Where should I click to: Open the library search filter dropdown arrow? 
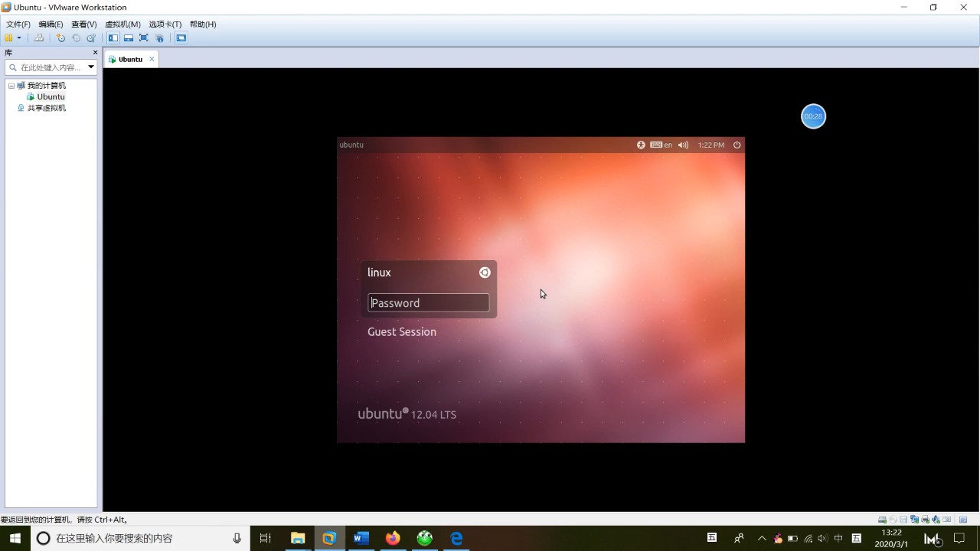point(91,67)
